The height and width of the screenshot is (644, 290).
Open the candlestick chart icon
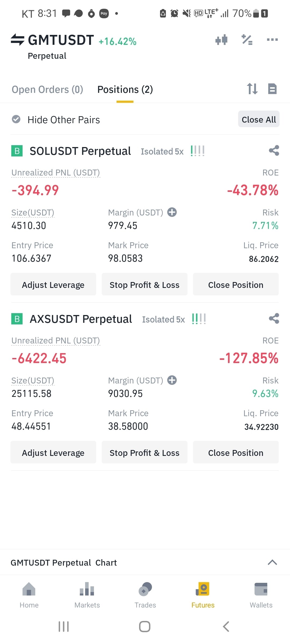tap(222, 40)
